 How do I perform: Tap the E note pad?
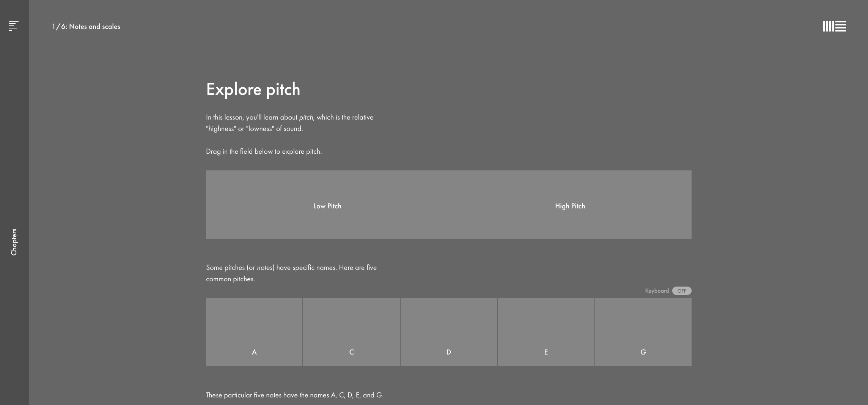[546, 332]
